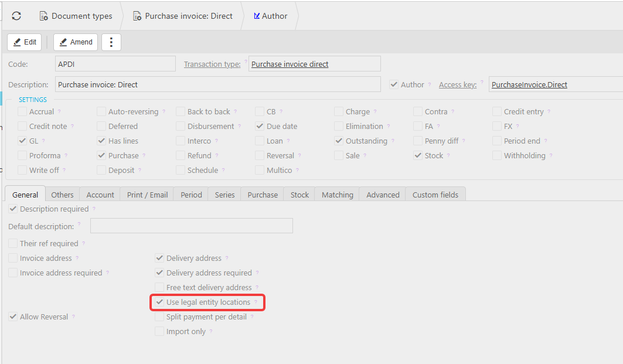
Task: Uncheck Delivery address required
Action: (x=159, y=273)
